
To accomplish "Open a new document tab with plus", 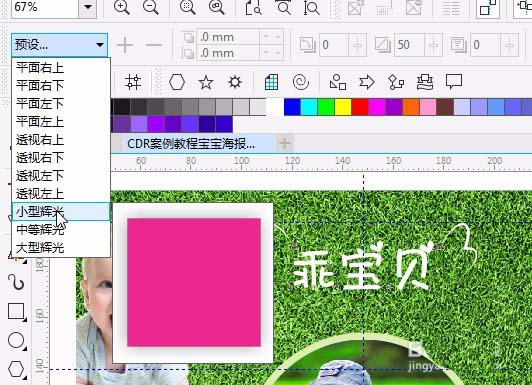I will click(x=284, y=143).
